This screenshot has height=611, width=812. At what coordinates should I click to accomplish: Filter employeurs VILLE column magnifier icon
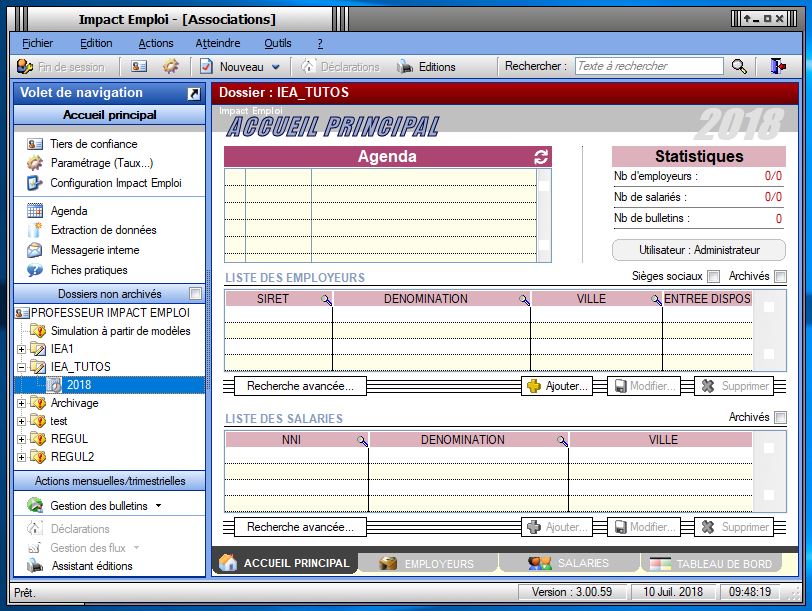656,299
